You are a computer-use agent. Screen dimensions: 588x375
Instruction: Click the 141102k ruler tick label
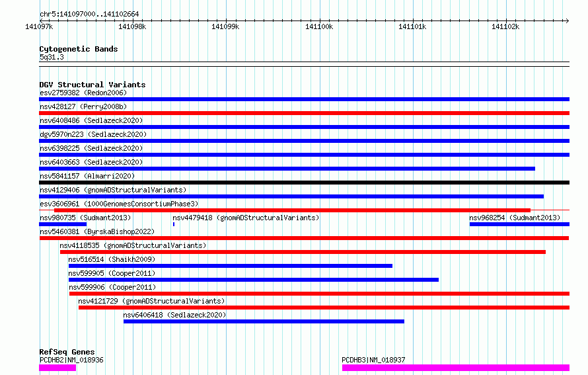click(505, 26)
